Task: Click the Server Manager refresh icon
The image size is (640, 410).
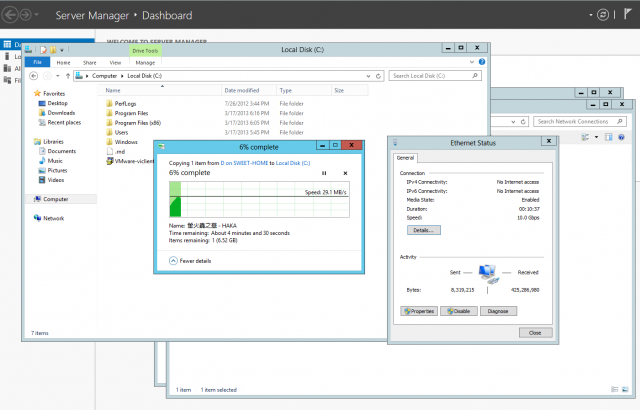Action: click(603, 15)
